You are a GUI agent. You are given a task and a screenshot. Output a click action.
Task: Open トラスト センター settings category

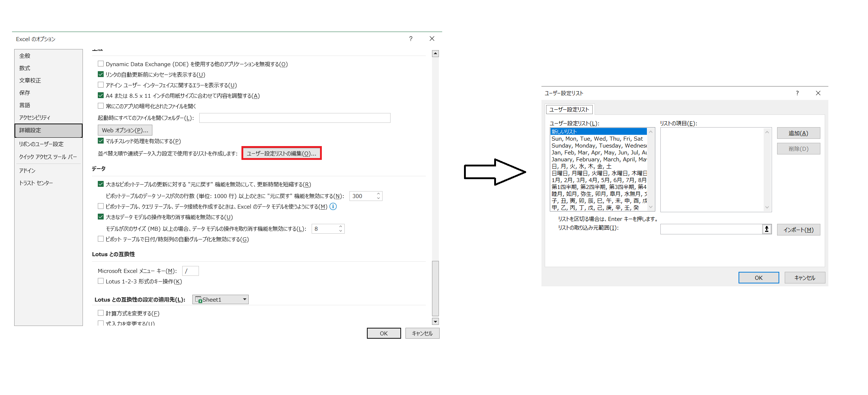click(36, 183)
